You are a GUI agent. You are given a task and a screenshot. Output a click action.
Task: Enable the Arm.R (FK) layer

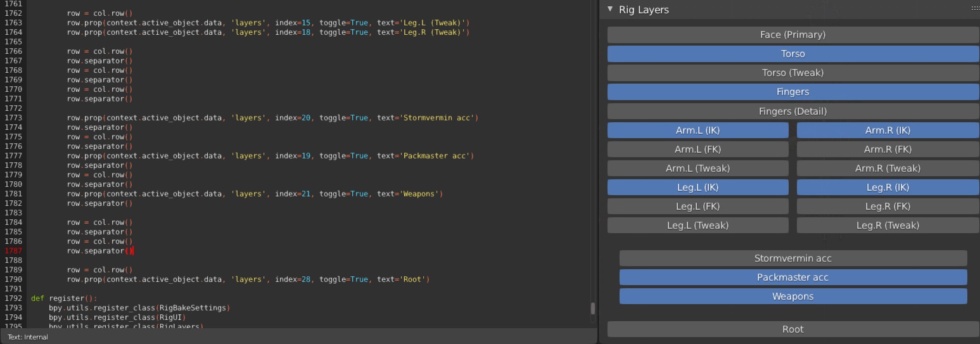[x=888, y=150]
